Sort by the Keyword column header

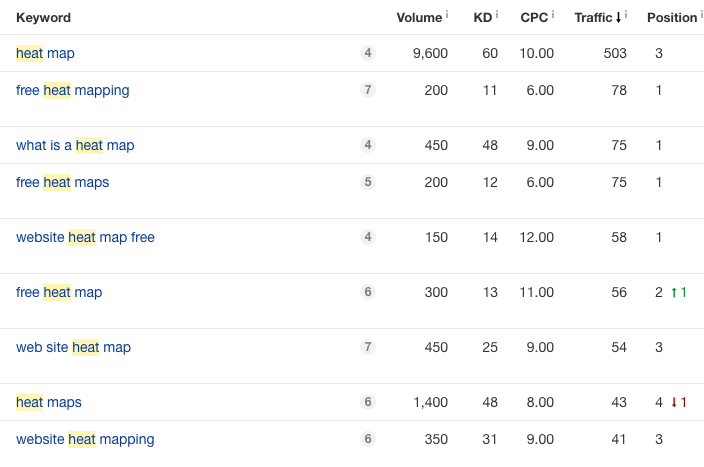pos(43,17)
